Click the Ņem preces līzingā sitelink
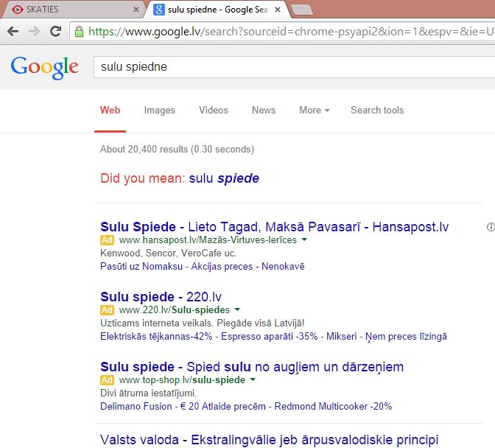Image resolution: width=495 pixels, height=448 pixels. [406, 337]
